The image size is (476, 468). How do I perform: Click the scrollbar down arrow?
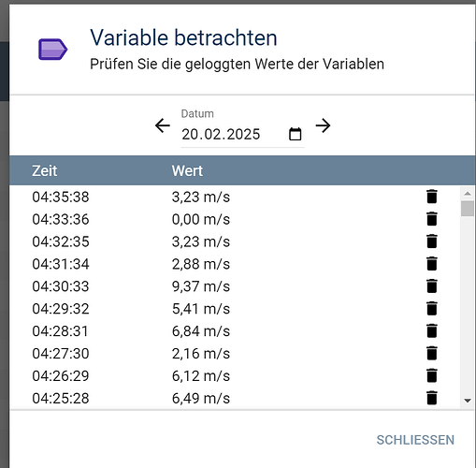pos(468,401)
